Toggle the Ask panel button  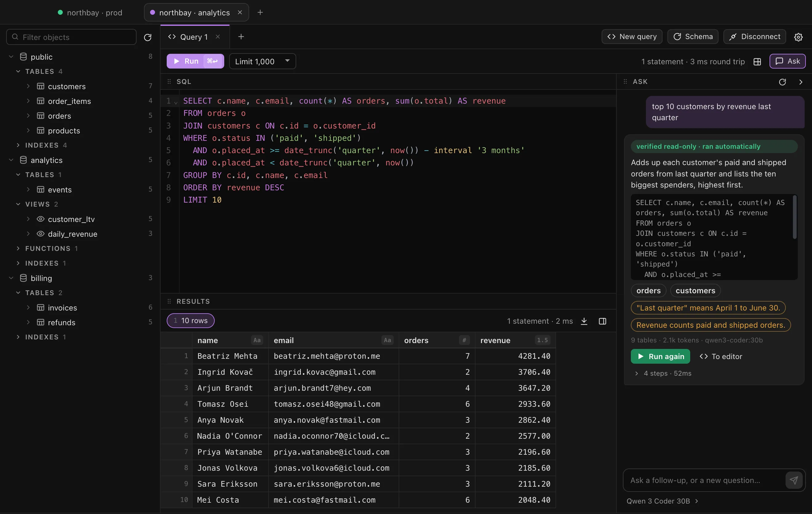coord(787,61)
